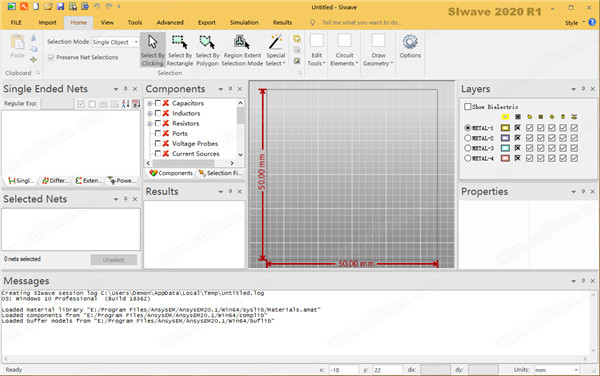Image resolution: width=600 pixels, height=376 pixels.
Task: Select METAL-2 layer radio button
Action: (x=467, y=138)
